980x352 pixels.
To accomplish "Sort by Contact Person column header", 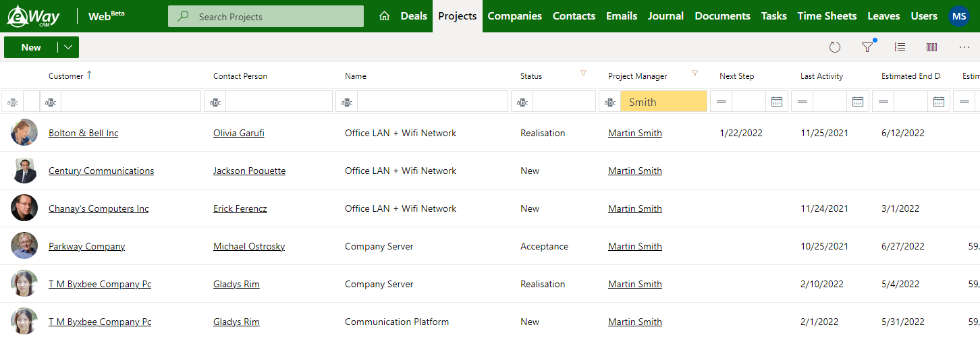I will point(240,76).
